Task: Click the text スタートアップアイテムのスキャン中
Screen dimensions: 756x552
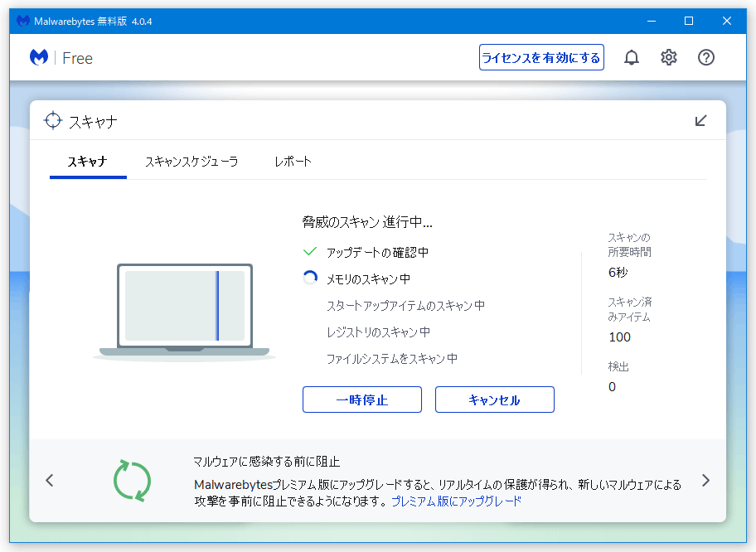Action: coord(405,306)
